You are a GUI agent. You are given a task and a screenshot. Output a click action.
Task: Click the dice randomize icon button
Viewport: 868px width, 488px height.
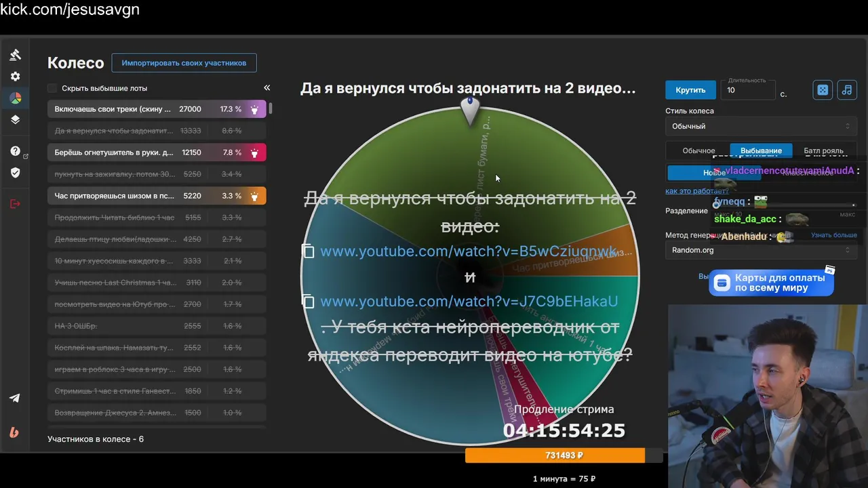[x=823, y=90]
